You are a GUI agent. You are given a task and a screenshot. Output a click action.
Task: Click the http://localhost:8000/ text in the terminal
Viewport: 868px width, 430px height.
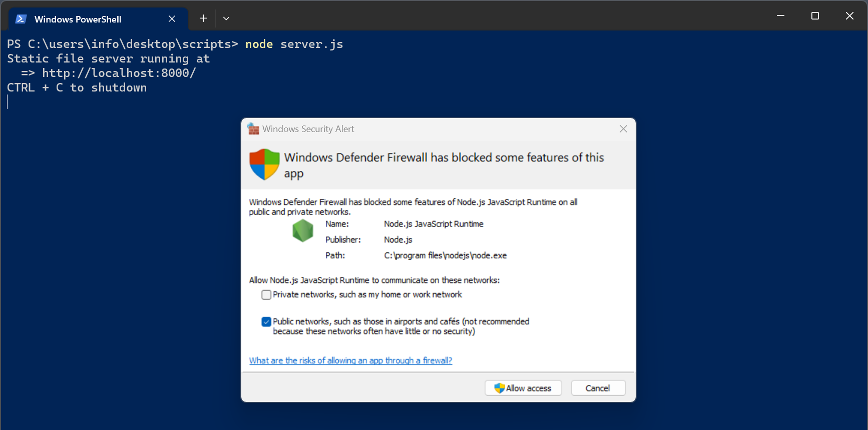(x=119, y=73)
